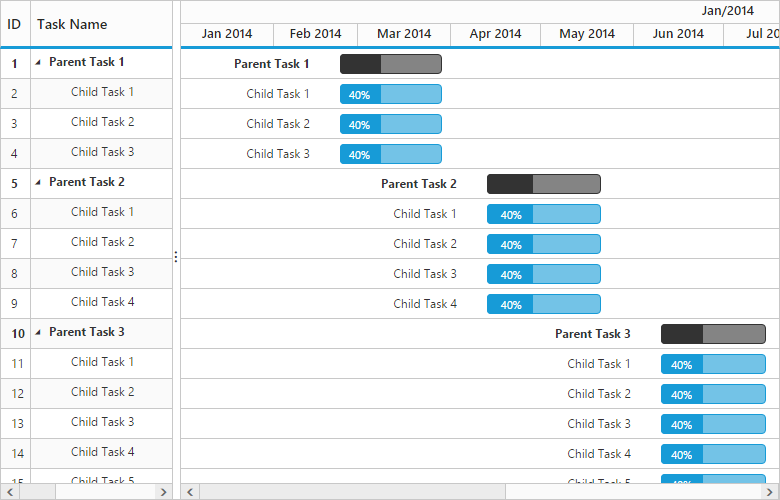Select the Mar 2014 timeline header

(x=404, y=34)
